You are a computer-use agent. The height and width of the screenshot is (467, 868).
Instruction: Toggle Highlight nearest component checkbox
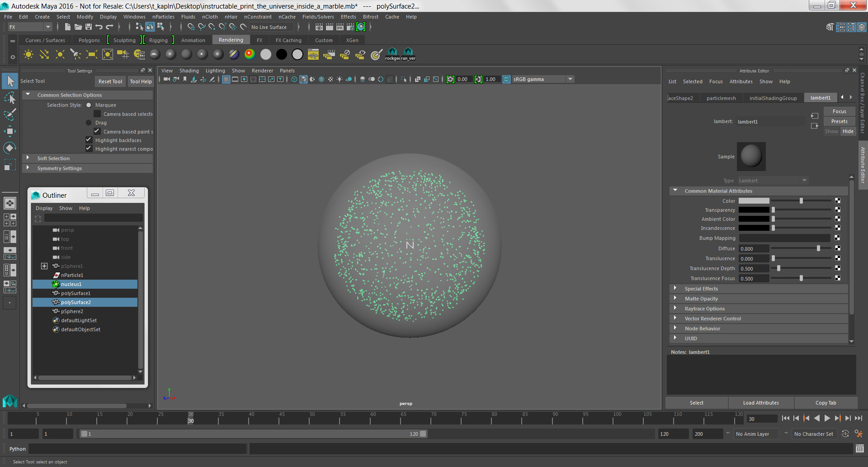pyautogui.click(x=89, y=148)
